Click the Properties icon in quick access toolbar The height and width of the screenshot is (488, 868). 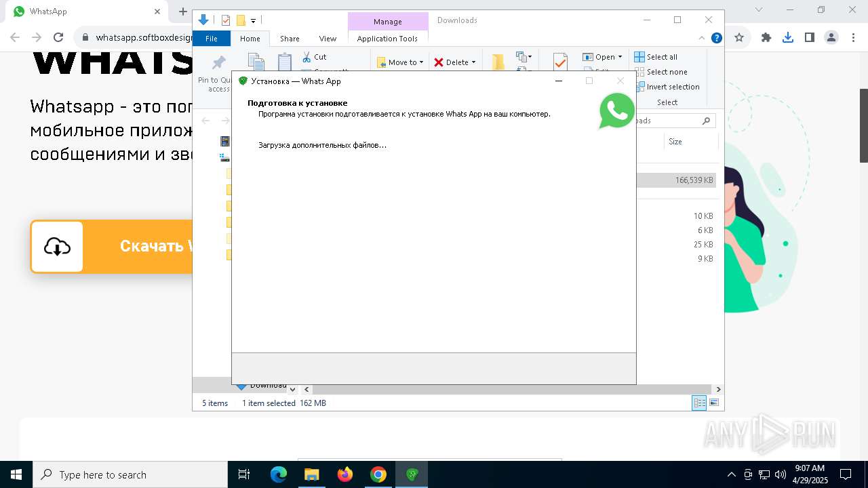(x=226, y=20)
